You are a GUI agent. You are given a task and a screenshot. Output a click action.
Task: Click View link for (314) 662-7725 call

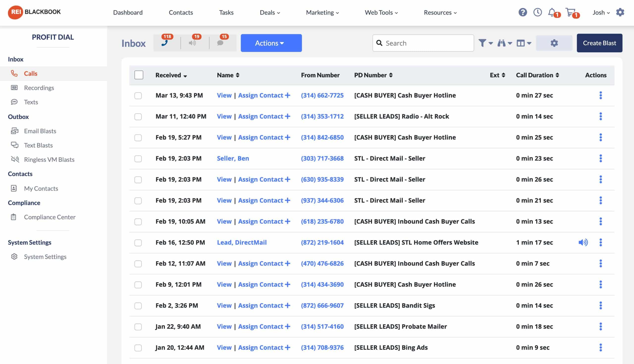[224, 95]
